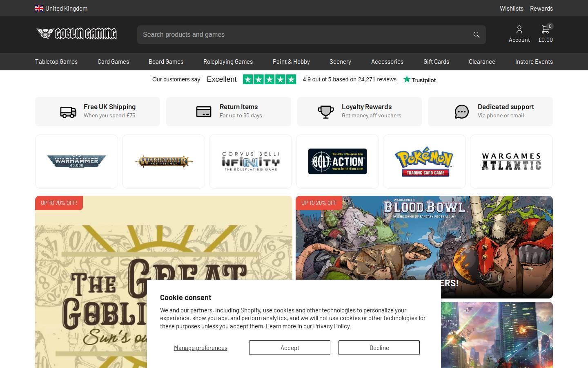
Task: Open the Card Games menu
Action: [113, 62]
